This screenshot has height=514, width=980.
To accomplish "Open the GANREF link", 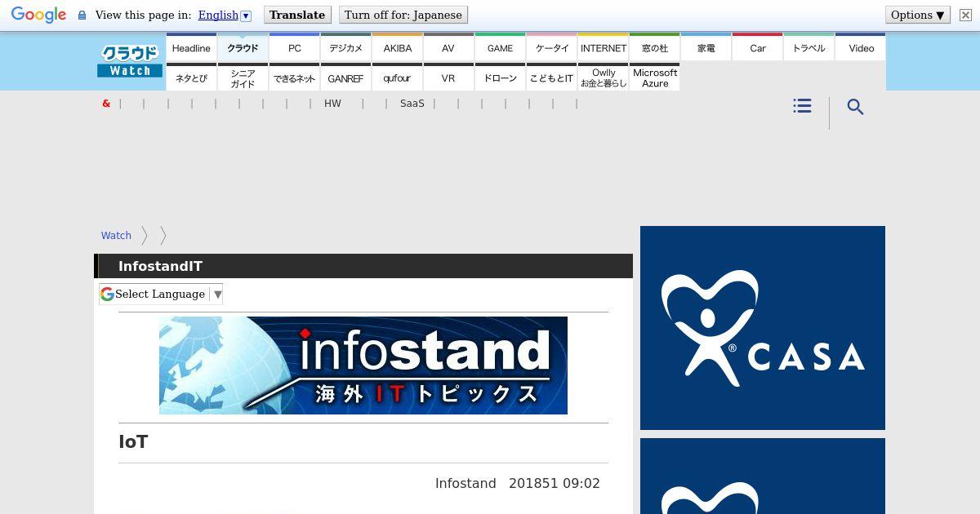I will (x=345, y=78).
